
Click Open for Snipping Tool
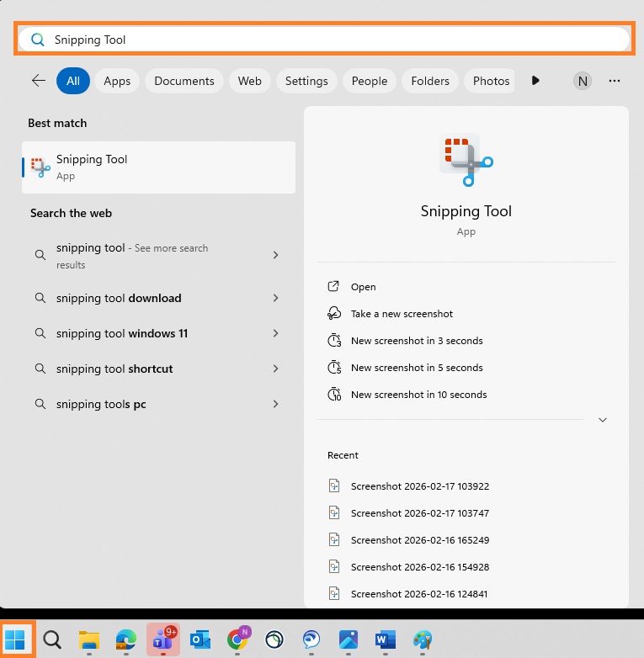[x=363, y=287]
